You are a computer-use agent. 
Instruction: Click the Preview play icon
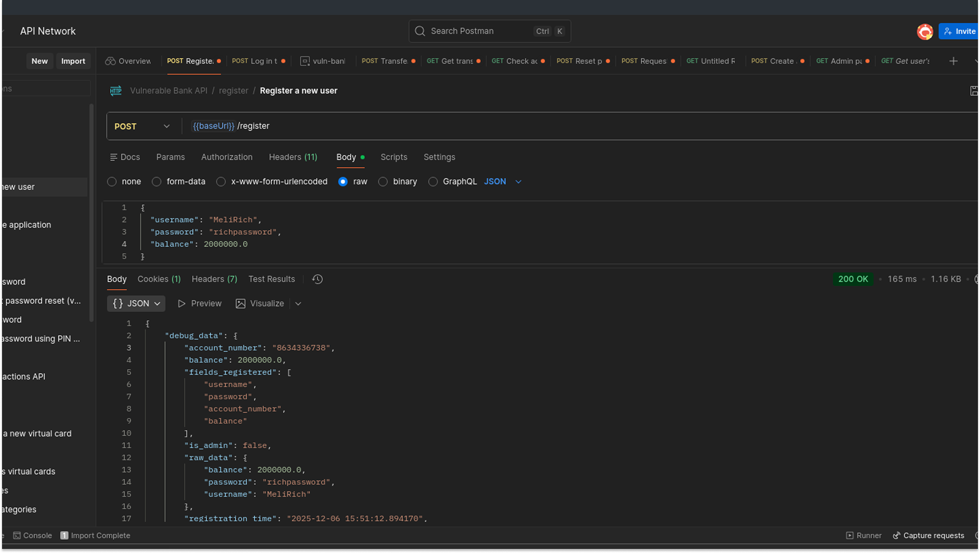click(x=181, y=303)
